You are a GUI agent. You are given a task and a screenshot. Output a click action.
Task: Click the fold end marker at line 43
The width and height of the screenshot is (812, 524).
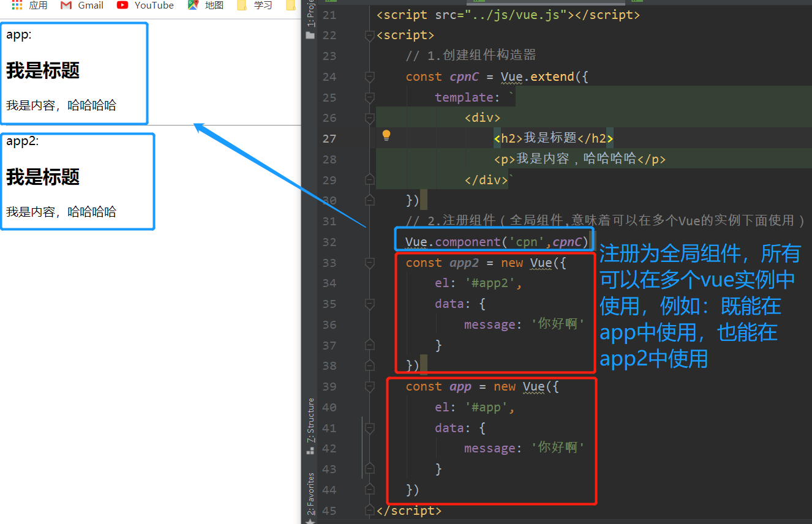pyautogui.click(x=369, y=469)
